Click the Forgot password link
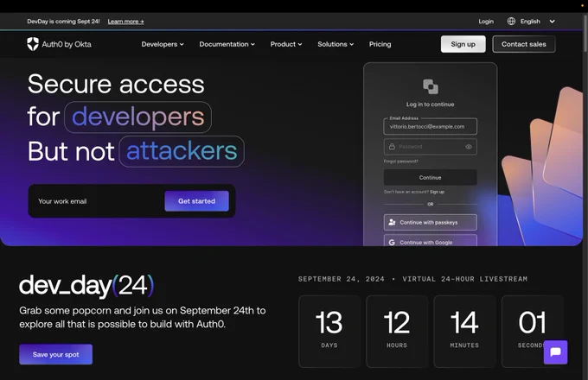The image size is (588, 380). click(400, 161)
